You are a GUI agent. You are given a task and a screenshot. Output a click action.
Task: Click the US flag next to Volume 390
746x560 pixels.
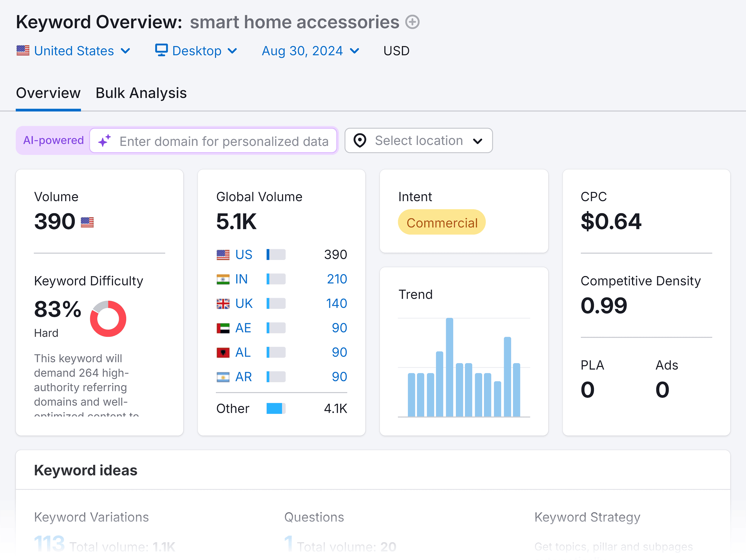click(x=87, y=222)
